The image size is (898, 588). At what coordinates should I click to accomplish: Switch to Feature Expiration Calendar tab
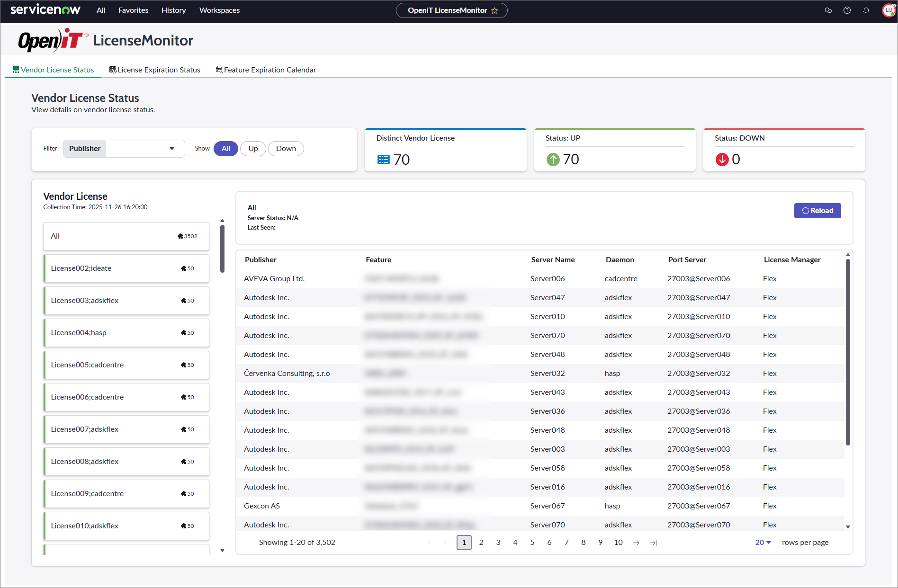(x=266, y=70)
